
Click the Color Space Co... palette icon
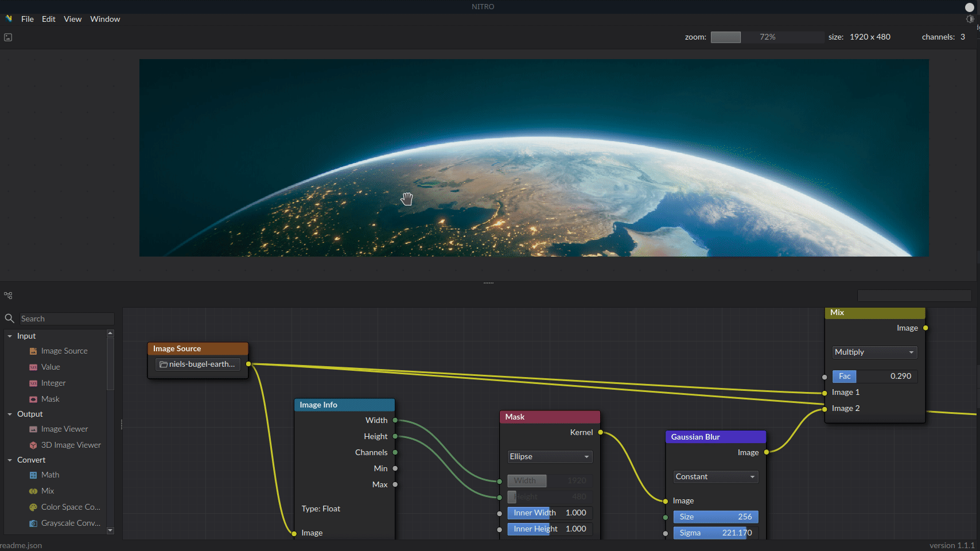pyautogui.click(x=33, y=507)
